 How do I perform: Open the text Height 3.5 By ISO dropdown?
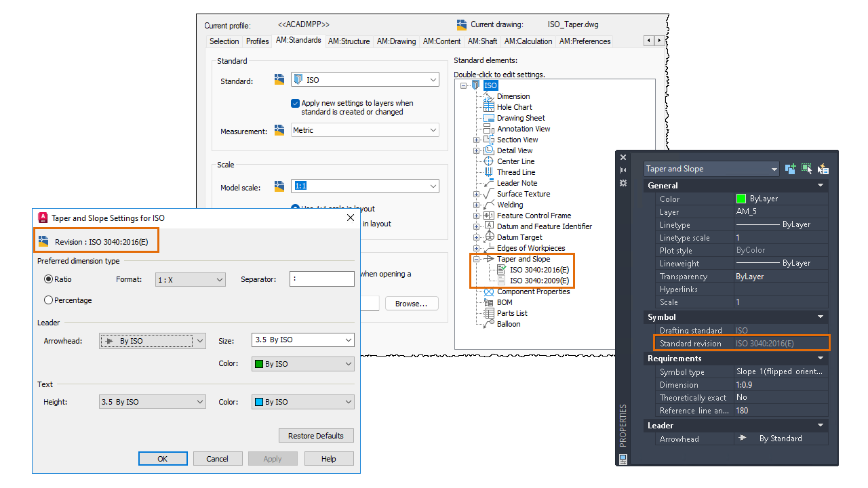point(152,402)
